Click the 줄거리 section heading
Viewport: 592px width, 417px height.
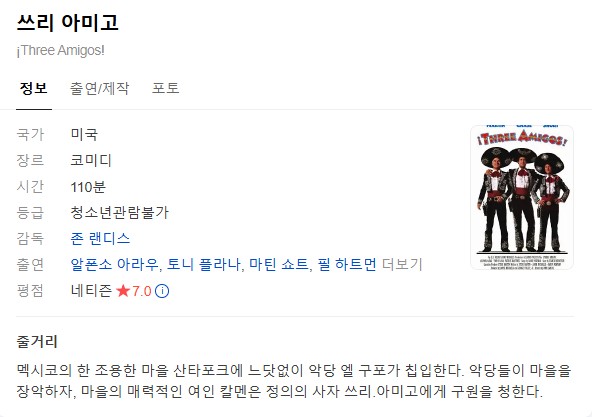[x=37, y=341]
